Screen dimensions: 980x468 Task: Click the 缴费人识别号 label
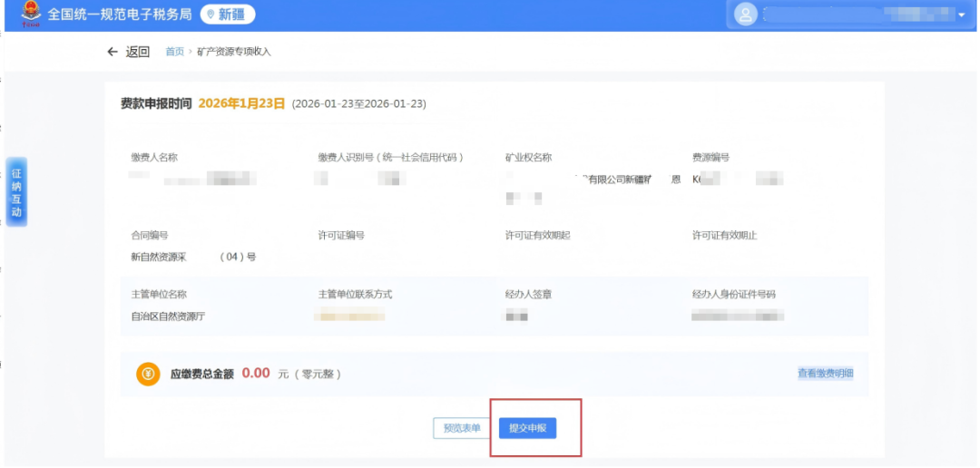(390, 158)
